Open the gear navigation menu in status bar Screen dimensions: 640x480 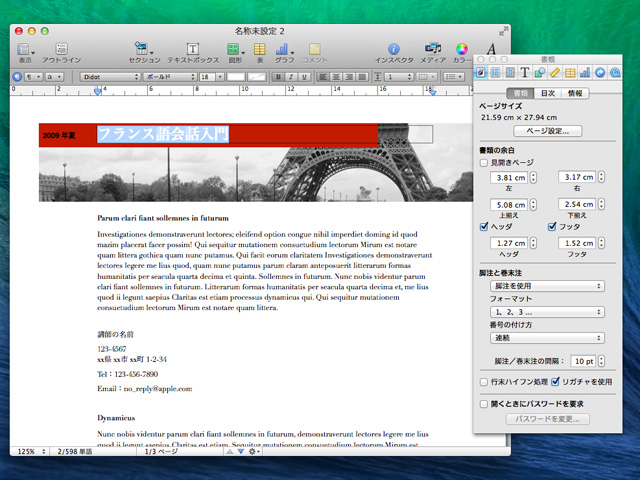click(253, 451)
